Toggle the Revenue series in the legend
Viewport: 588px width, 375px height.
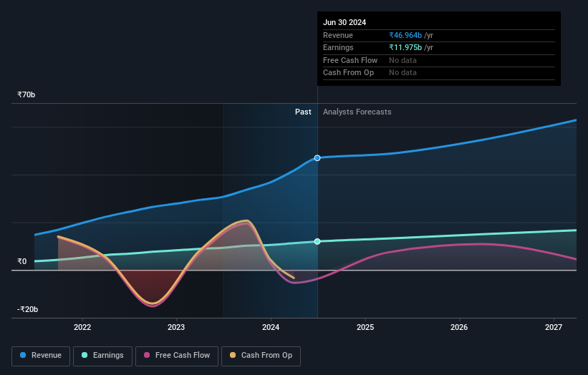pyautogui.click(x=41, y=356)
